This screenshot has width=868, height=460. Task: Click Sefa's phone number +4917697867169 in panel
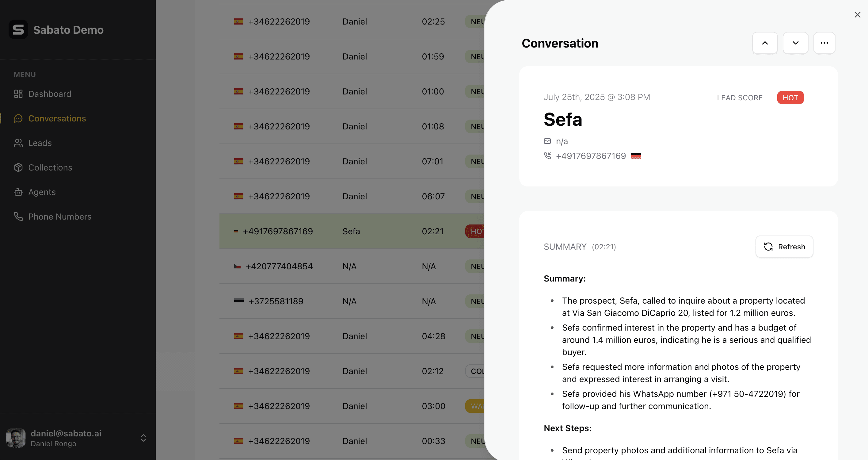pyautogui.click(x=591, y=156)
